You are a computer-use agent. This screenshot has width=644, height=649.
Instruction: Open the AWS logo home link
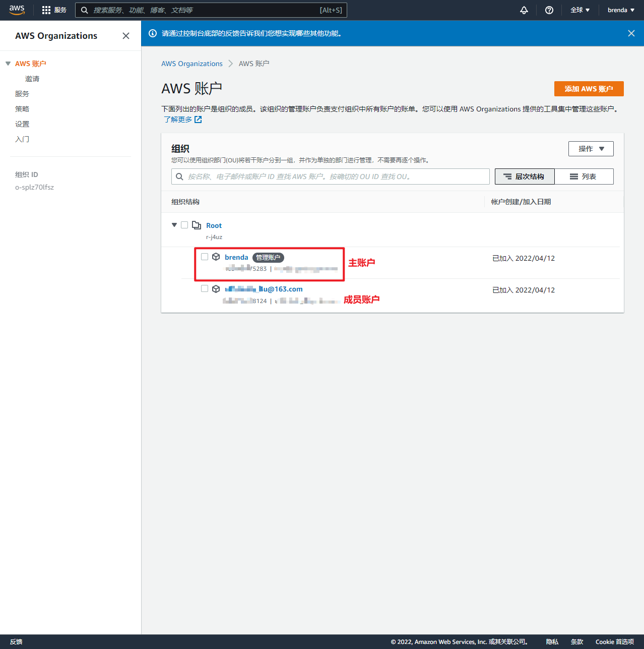[x=17, y=10]
